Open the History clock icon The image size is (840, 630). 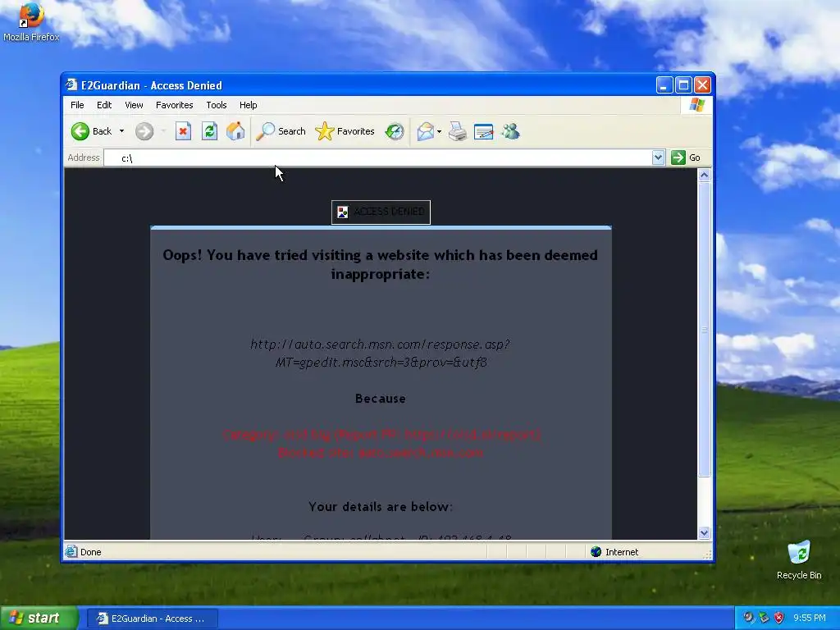click(395, 131)
